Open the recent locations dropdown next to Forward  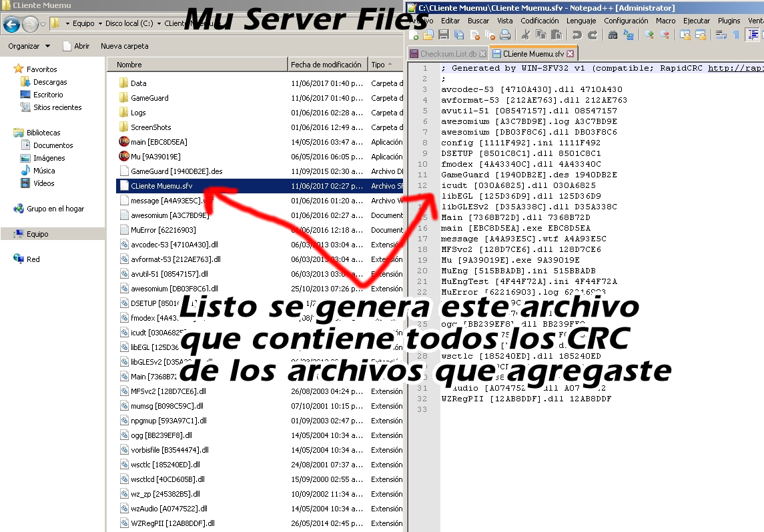43,24
